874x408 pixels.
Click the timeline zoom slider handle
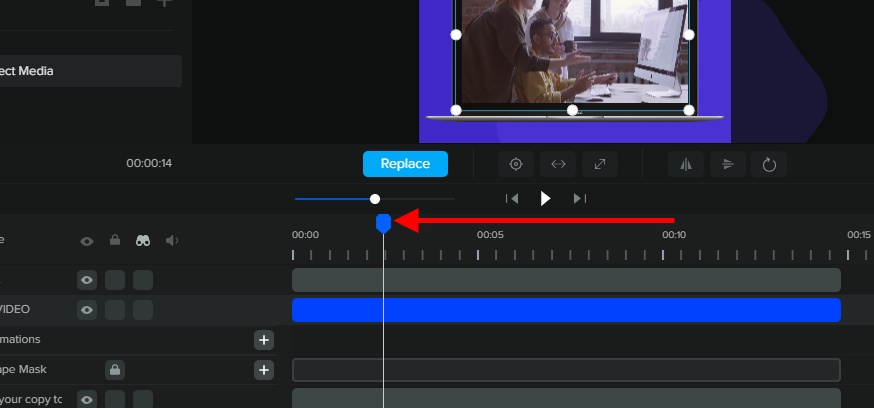coord(375,199)
